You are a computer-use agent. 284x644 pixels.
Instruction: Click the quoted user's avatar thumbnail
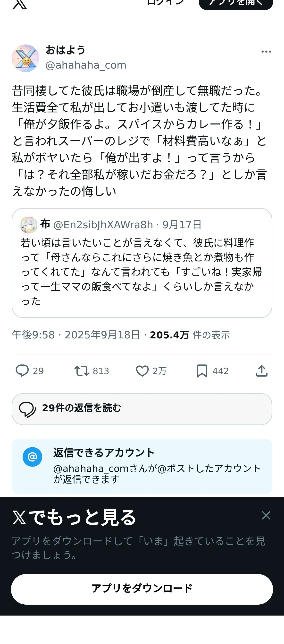tap(29, 225)
